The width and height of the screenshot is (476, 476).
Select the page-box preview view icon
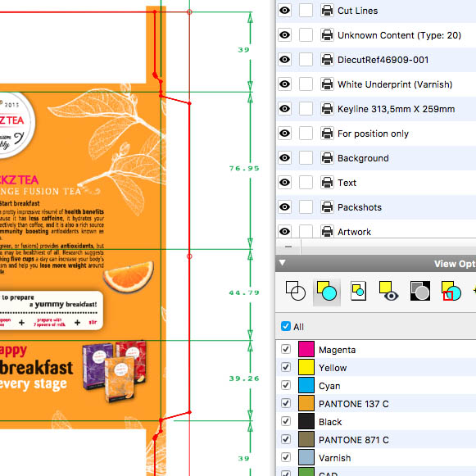point(358,291)
